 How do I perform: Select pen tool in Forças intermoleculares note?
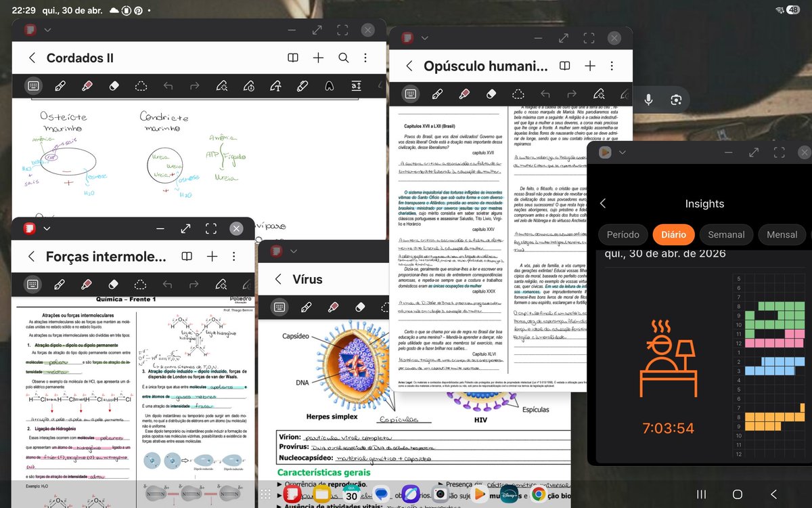(60, 284)
